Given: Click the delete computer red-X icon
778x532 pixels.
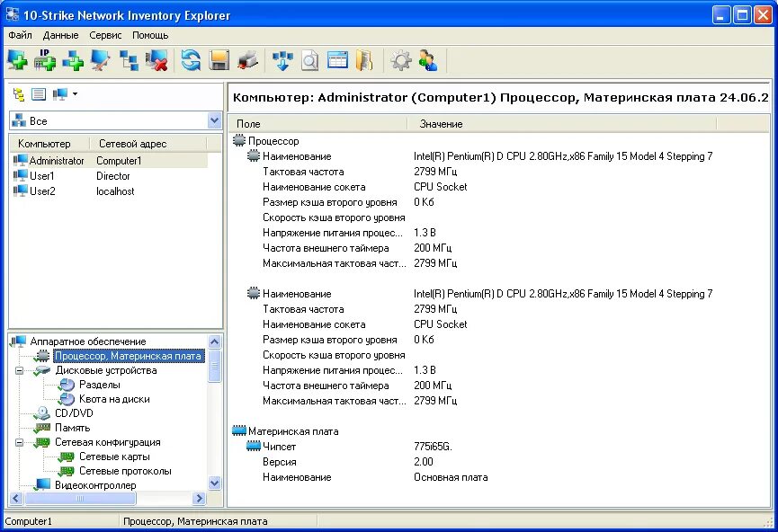Looking at the screenshot, I should click(x=156, y=60).
